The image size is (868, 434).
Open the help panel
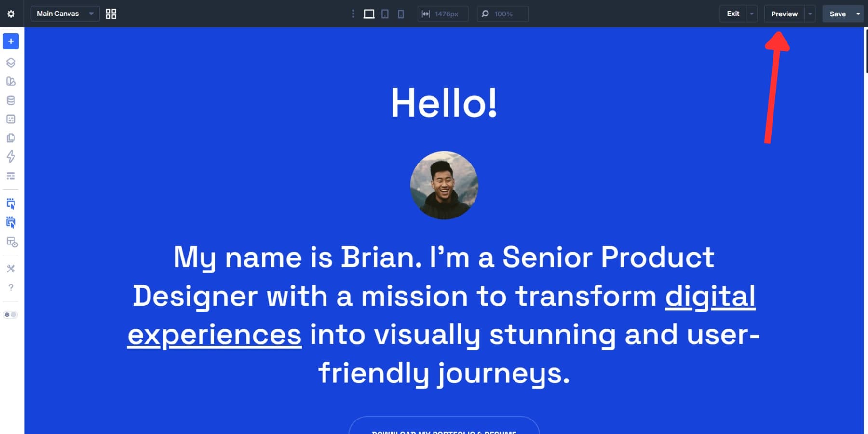(x=11, y=288)
